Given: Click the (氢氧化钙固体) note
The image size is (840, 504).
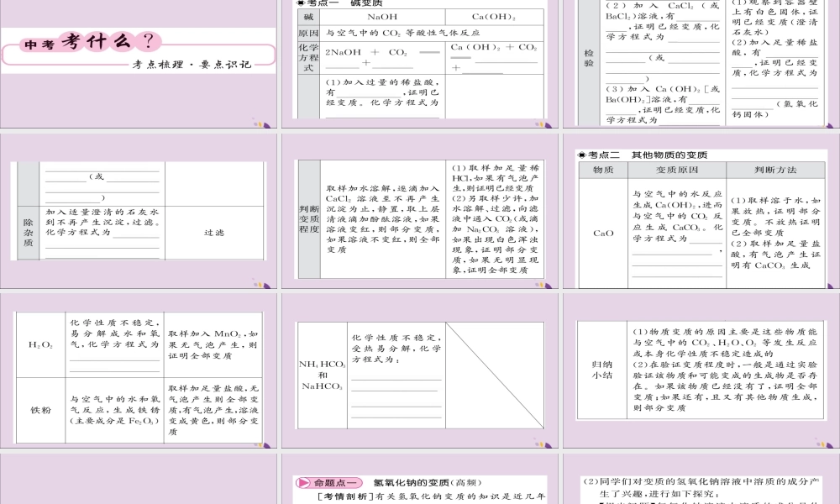Looking at the screenshot, I should 775,108.
